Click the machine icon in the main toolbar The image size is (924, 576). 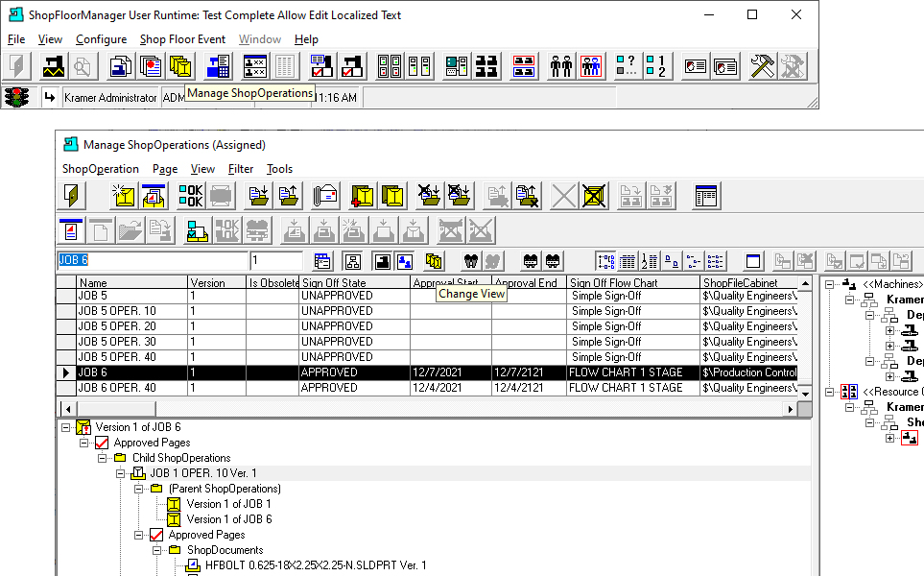(x=53, y=66)
